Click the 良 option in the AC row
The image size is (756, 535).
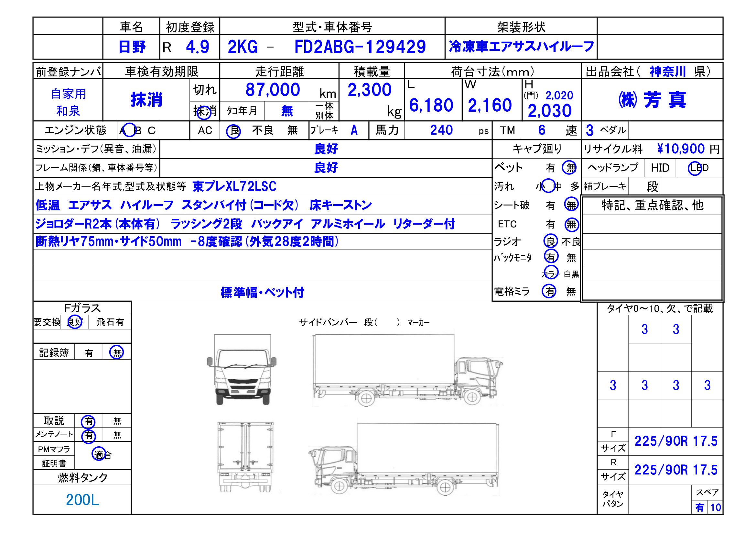(x=233, y=131)
